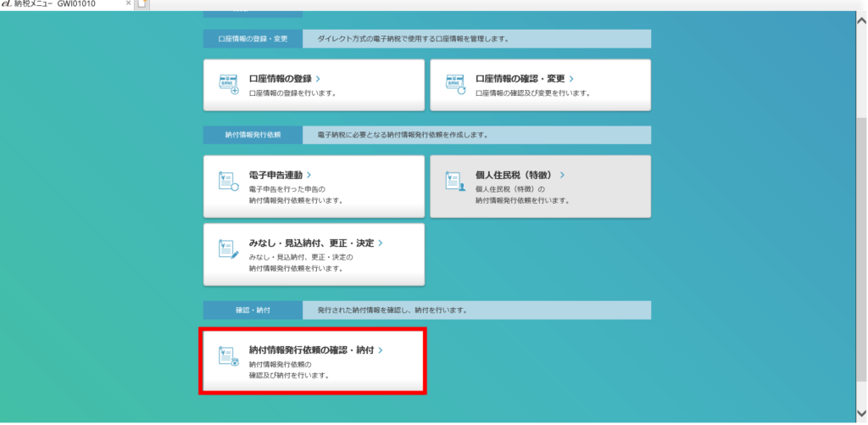Close the 納税メニュー GWI01010 tab
The width and height of the screenshot is (868, 425).
point(127,5)
